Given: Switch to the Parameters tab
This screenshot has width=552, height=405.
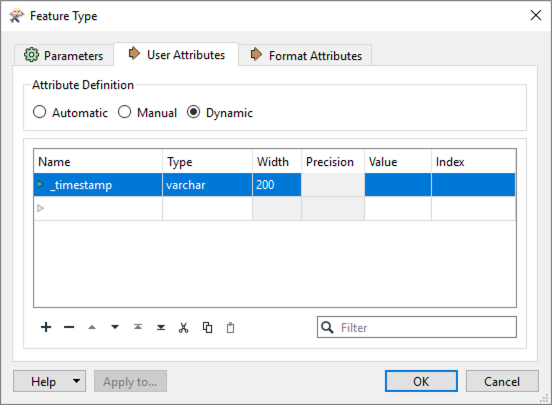Looking at the screenshot, I should [x=64, y=55].
